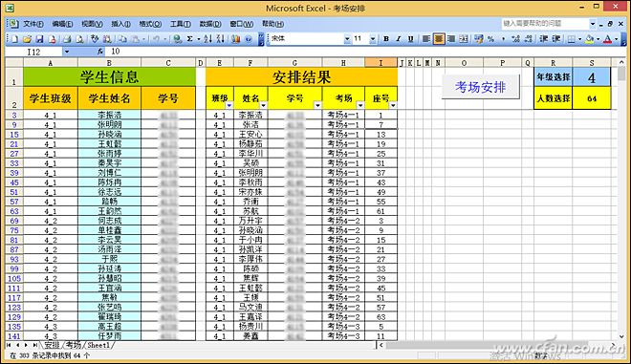Click the AutoSum sigma icon
Viewport: 631px width, 364px height.
coord(189,39)
